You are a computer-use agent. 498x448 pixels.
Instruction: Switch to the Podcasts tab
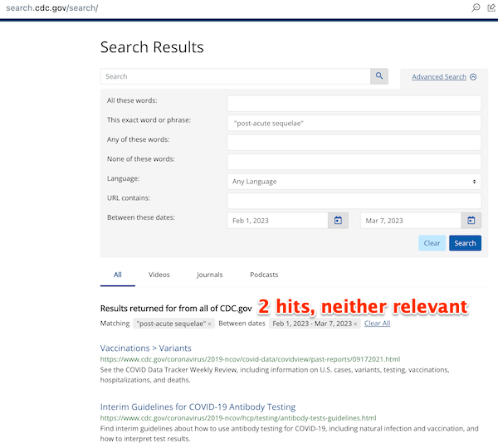(264, 275)
